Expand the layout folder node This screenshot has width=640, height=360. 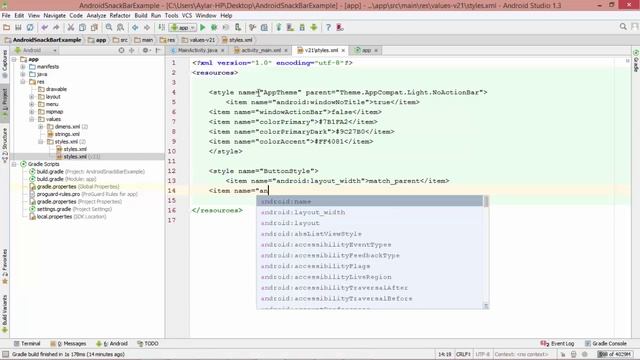[32, 97]
